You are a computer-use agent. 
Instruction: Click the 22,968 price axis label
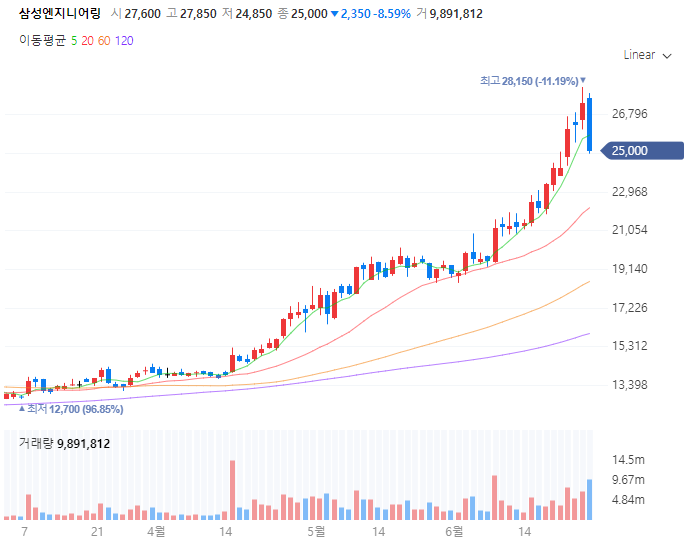(629, 192)
